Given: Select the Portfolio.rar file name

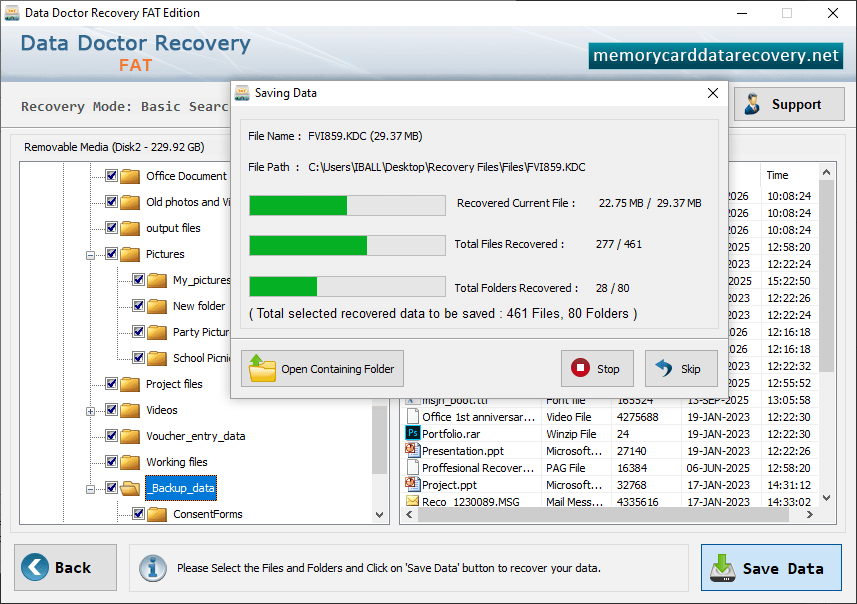Looking at the screenshot, I should 451,434.
